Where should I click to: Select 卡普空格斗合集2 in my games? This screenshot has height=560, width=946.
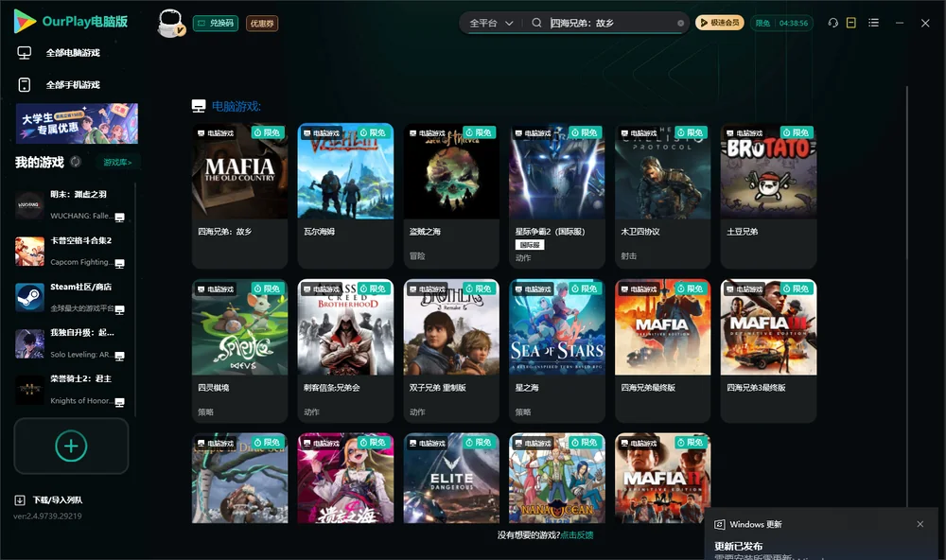(71, 251)
